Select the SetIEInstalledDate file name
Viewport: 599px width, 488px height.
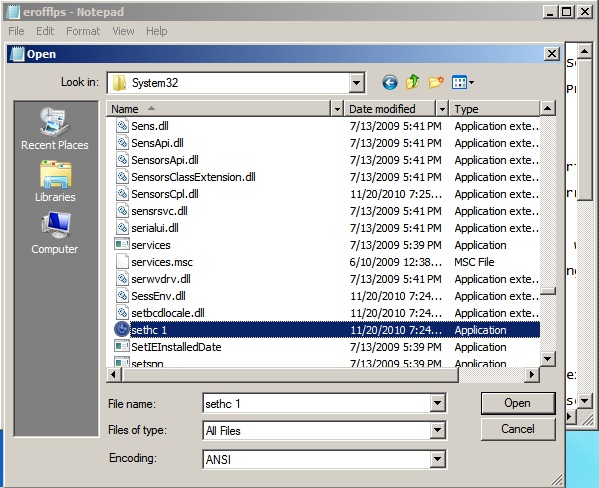pos(176,347)
